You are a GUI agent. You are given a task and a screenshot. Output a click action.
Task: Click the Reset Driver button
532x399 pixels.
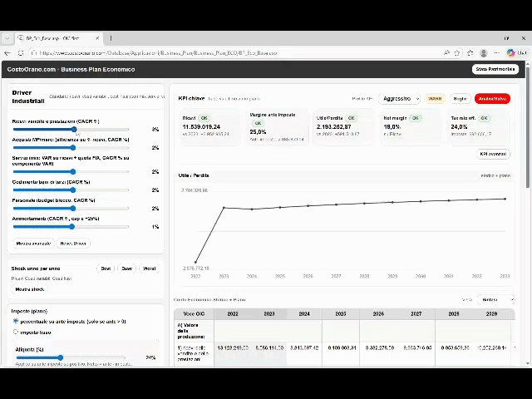[73, 244]
